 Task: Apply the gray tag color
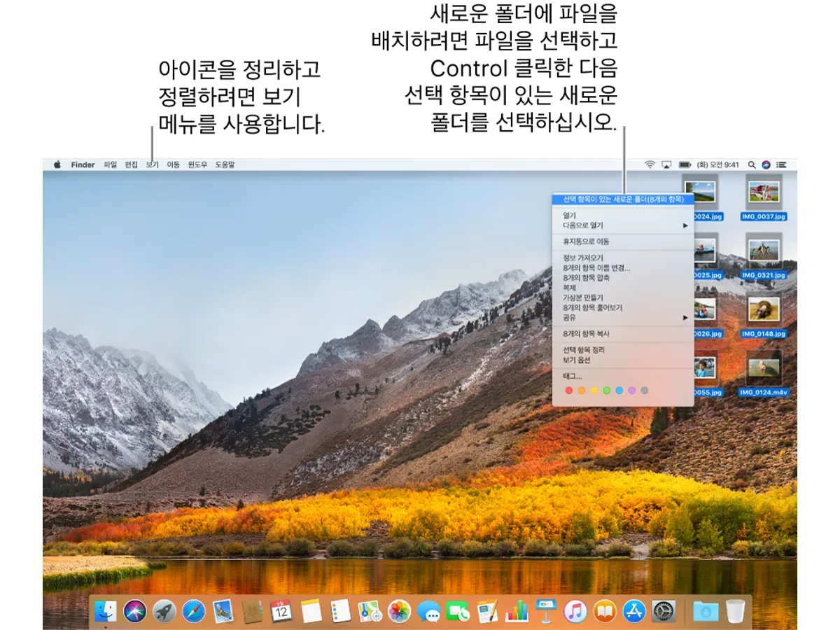pyautogui.click(x=644, y=390)
